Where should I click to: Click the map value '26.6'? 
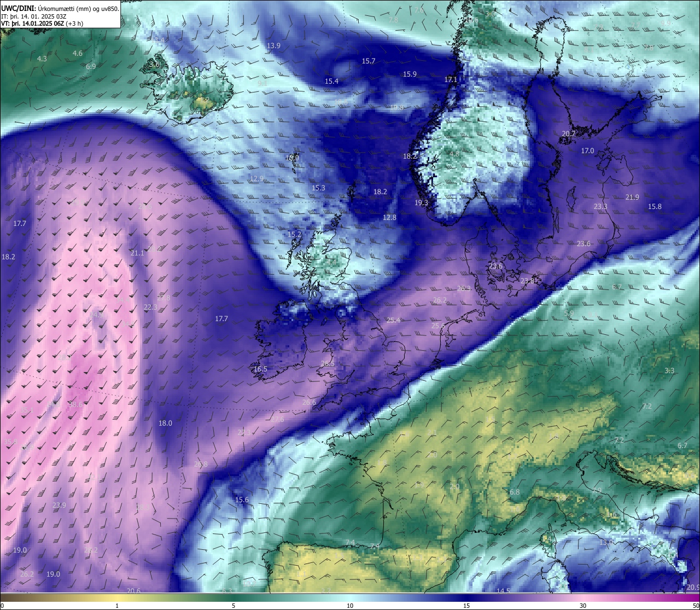(309, 402)
